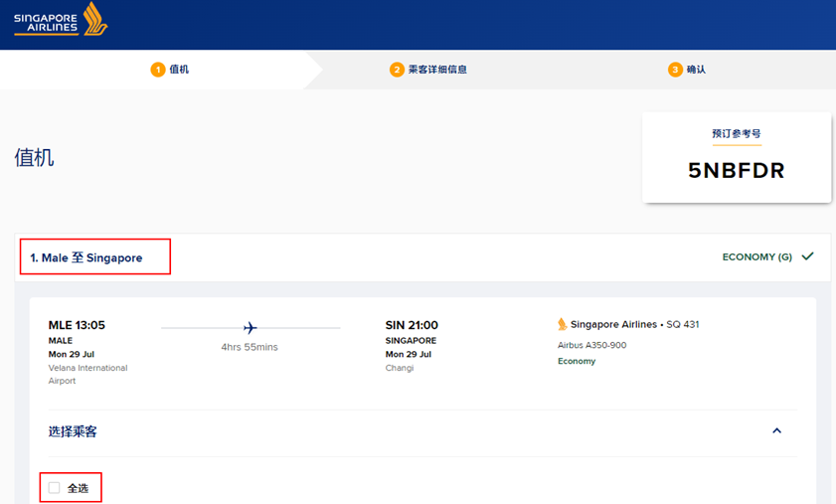
Task: Click the small airline bird icon by SQ 431
Action: click(563, 324)
